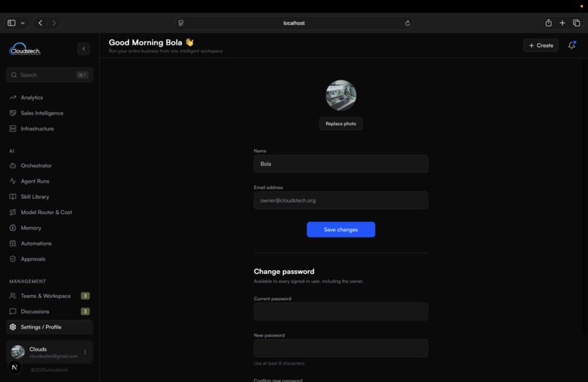588x382 pixels.
Task: Click the Clouds account avatar
Action: [18, 352]
